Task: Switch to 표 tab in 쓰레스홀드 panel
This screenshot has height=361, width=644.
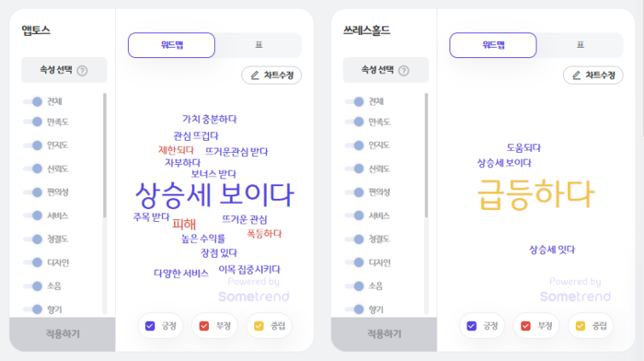Action: tap(581, 45)
